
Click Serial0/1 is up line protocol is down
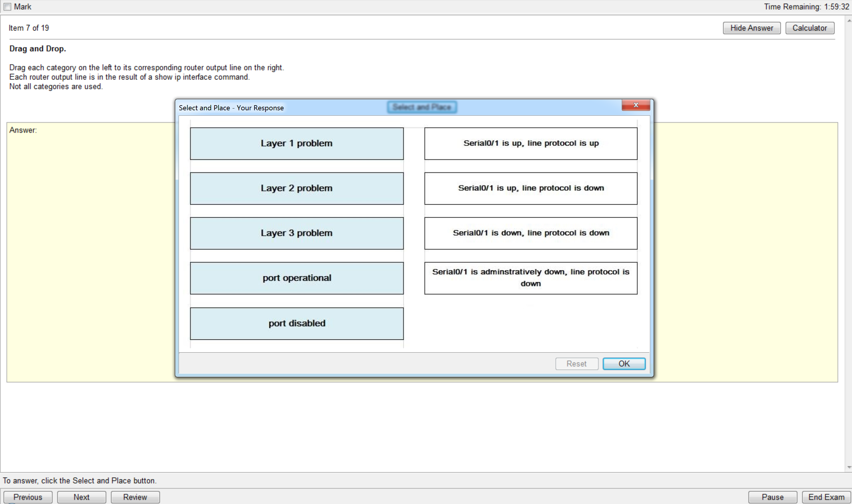point(531,188)
